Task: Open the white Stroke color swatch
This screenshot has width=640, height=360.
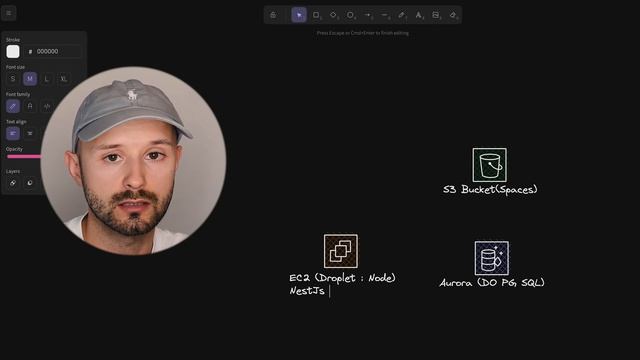Action: click(x=13, y=51)
